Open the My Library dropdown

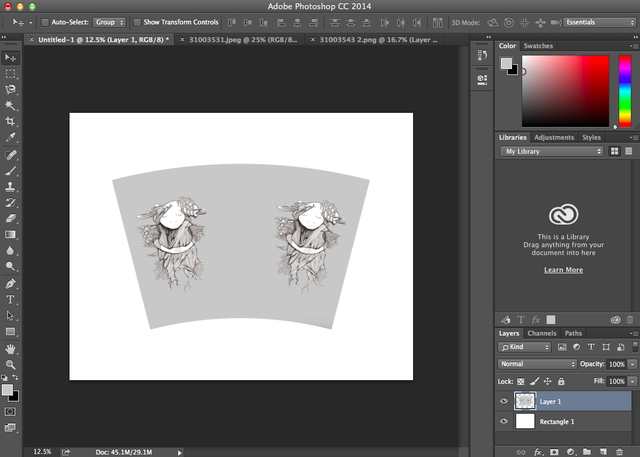[x=551, y=151]
